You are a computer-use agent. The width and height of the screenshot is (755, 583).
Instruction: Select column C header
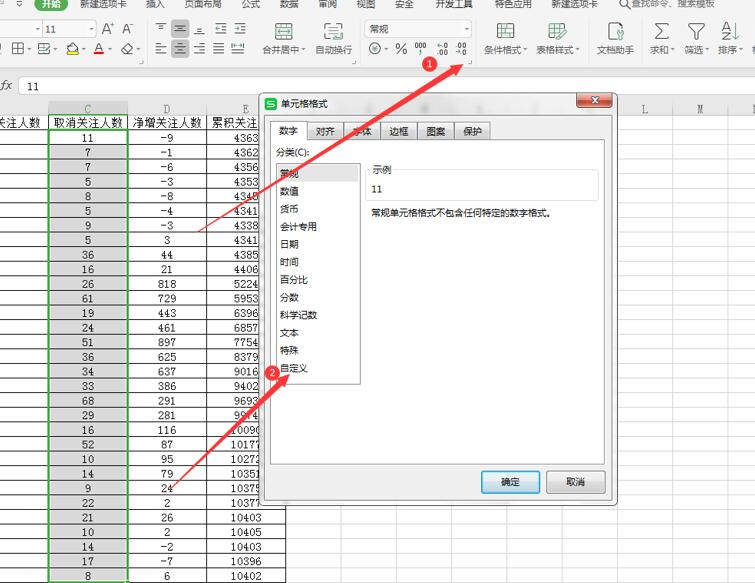(88, 109)
